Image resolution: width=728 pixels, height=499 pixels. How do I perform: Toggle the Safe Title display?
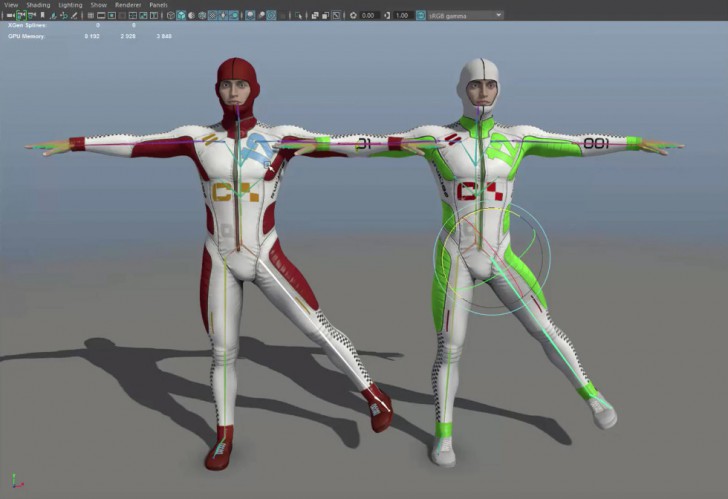tap(154, 15)
